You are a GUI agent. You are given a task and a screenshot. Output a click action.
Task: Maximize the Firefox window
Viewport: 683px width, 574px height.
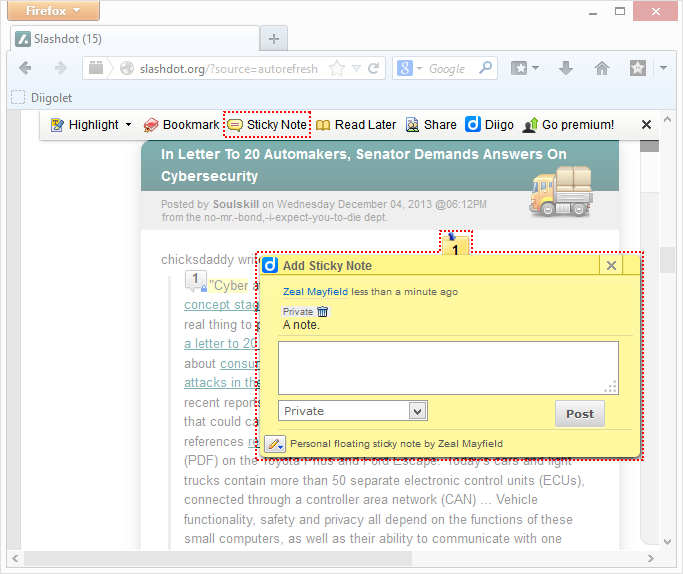[x=620, y=11]
